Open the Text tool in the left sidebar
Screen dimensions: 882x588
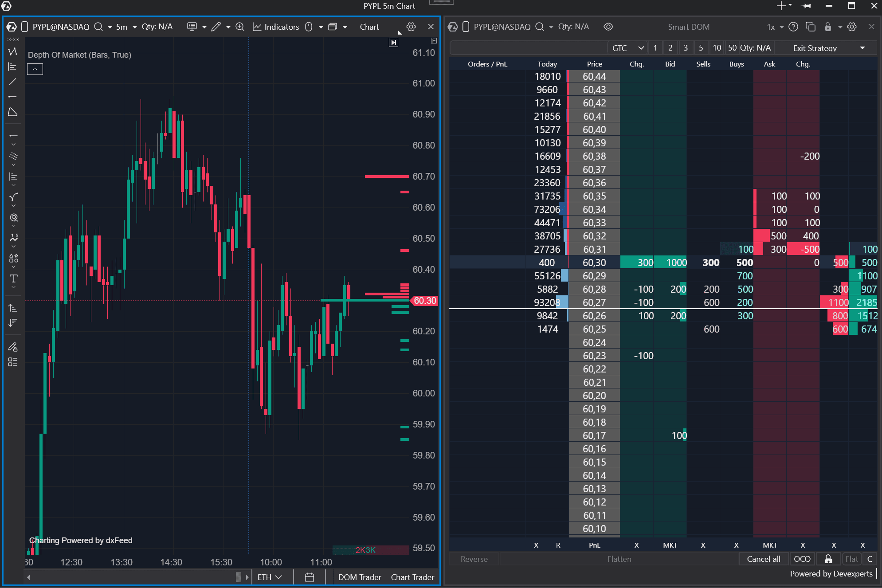pos(13,279)
